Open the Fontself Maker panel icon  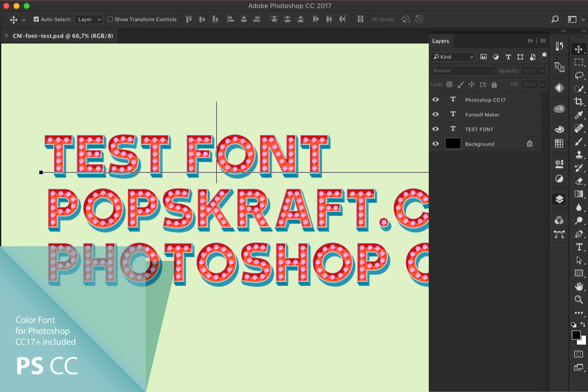[559, 88]
